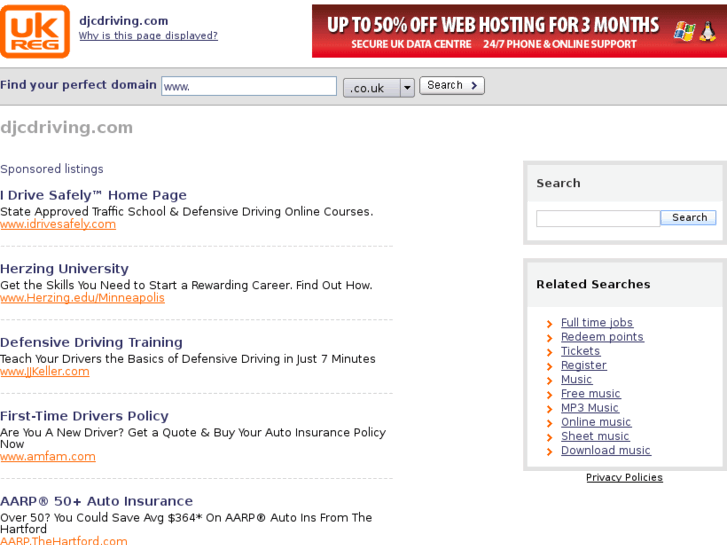The image size is (727, 545).
Task: Click the UK REG logo icon
Action: (36, 31)
